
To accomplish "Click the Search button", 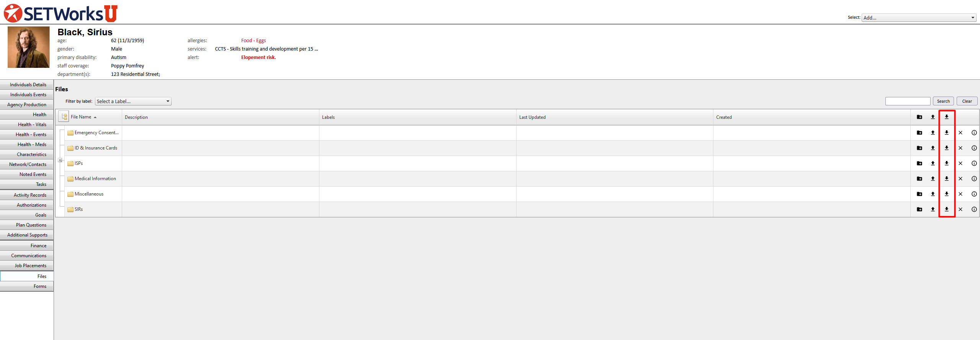I will (943, 101).
